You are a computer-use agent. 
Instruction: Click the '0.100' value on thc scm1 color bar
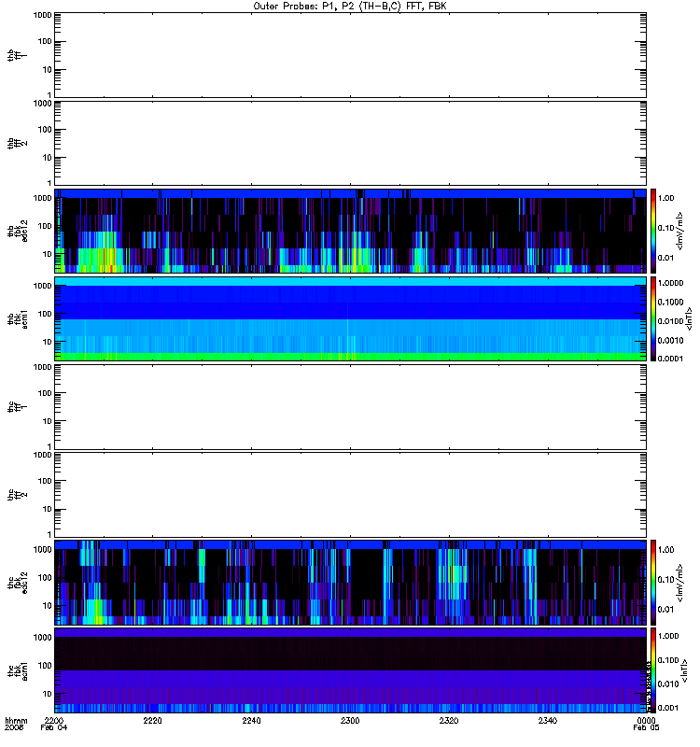click(x=668, y=660)
